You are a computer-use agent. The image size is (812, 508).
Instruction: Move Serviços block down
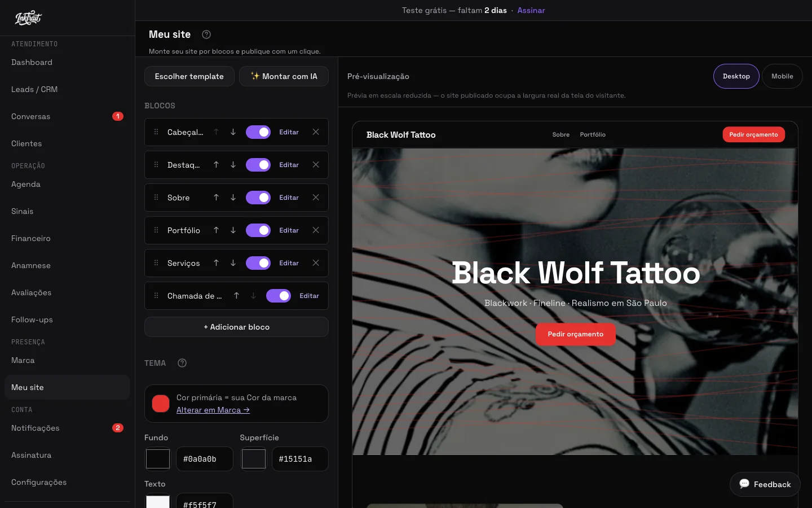point(233,263)
